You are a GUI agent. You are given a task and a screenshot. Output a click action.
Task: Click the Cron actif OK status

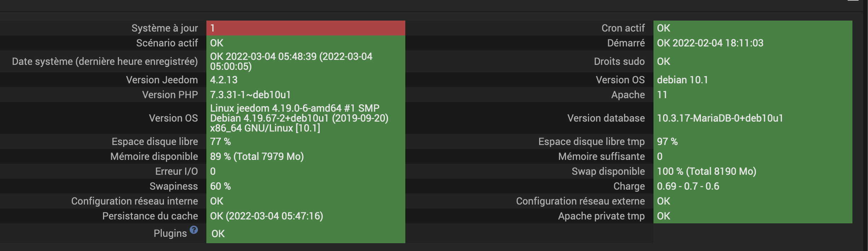tap(753, 28)
